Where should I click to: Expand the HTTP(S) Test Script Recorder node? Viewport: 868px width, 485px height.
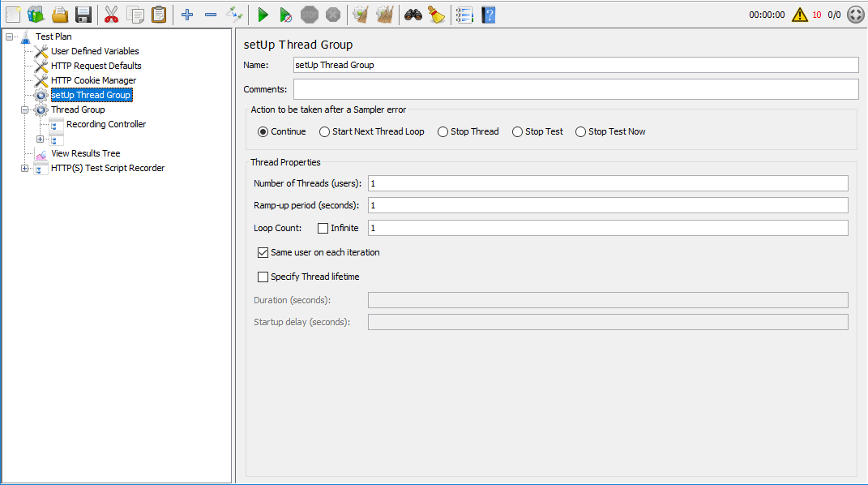[24, 168]
